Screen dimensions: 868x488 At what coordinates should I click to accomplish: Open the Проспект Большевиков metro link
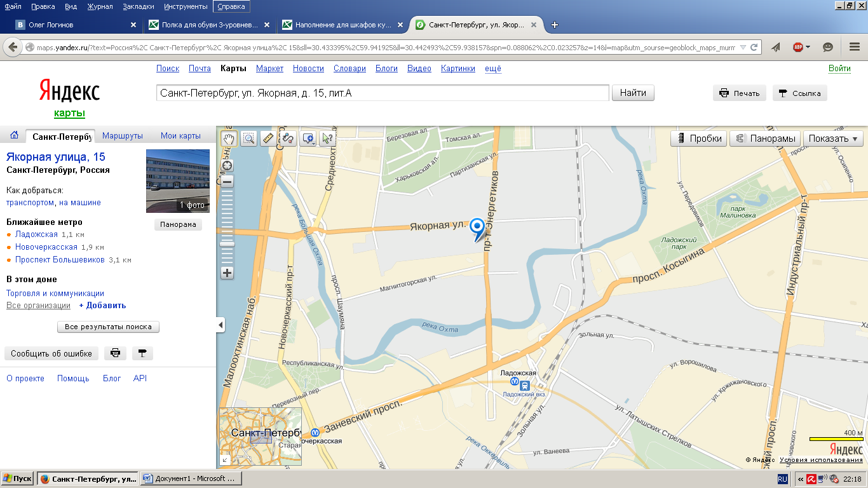coord(60,259)
